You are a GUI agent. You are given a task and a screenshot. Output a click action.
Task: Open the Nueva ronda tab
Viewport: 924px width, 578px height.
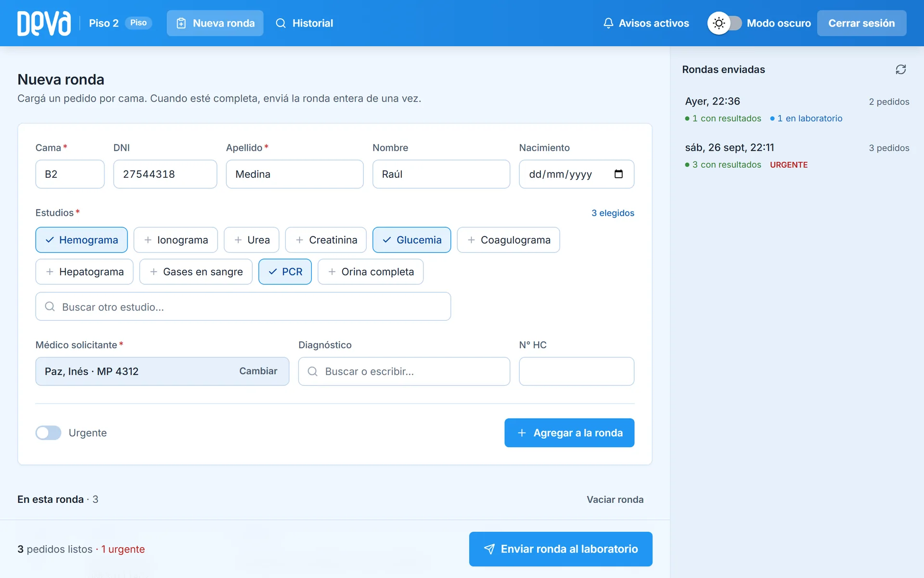(215, 23)
